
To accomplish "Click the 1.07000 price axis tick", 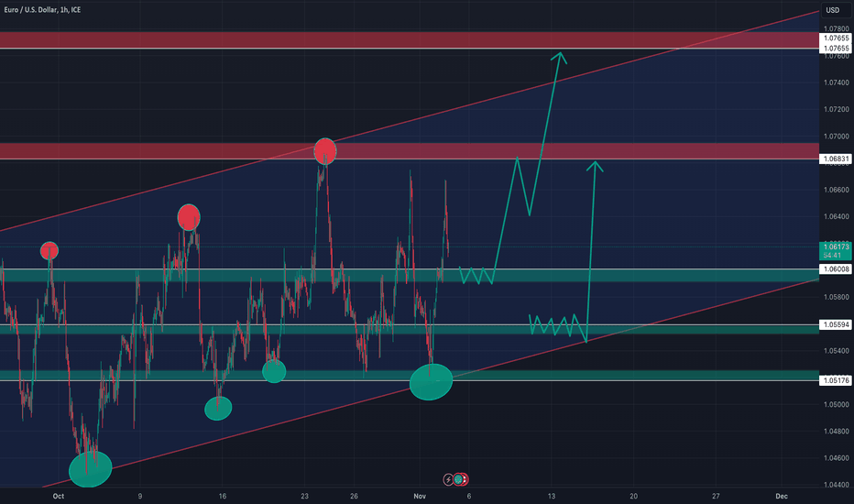I will pyautogui.click(x=836, y=137).
